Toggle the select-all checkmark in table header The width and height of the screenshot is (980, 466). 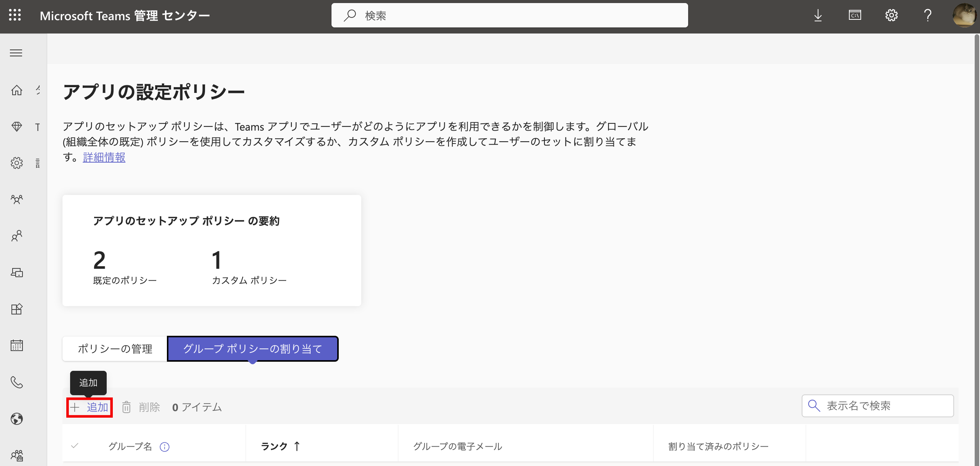(75, 446)
